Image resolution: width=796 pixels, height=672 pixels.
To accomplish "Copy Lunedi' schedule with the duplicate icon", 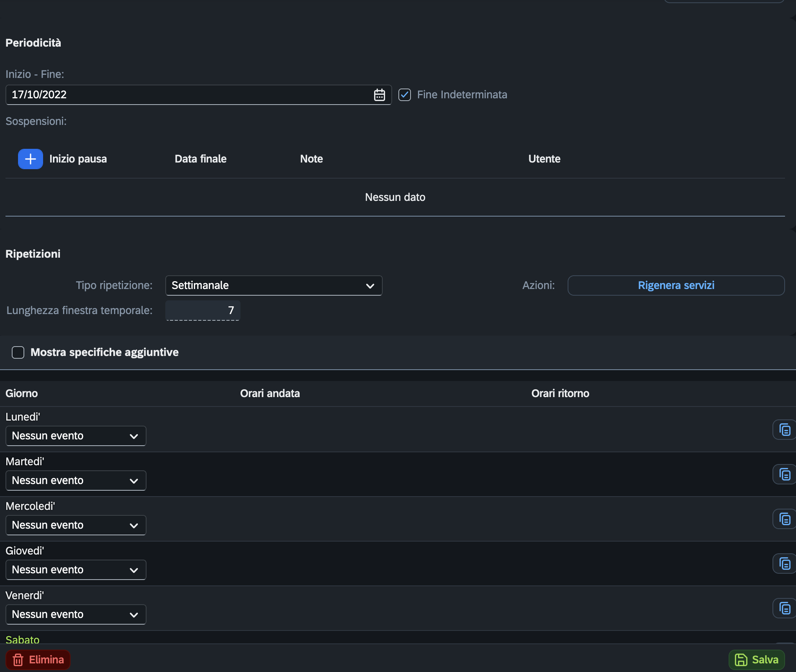I will click(x=784, y=430).
